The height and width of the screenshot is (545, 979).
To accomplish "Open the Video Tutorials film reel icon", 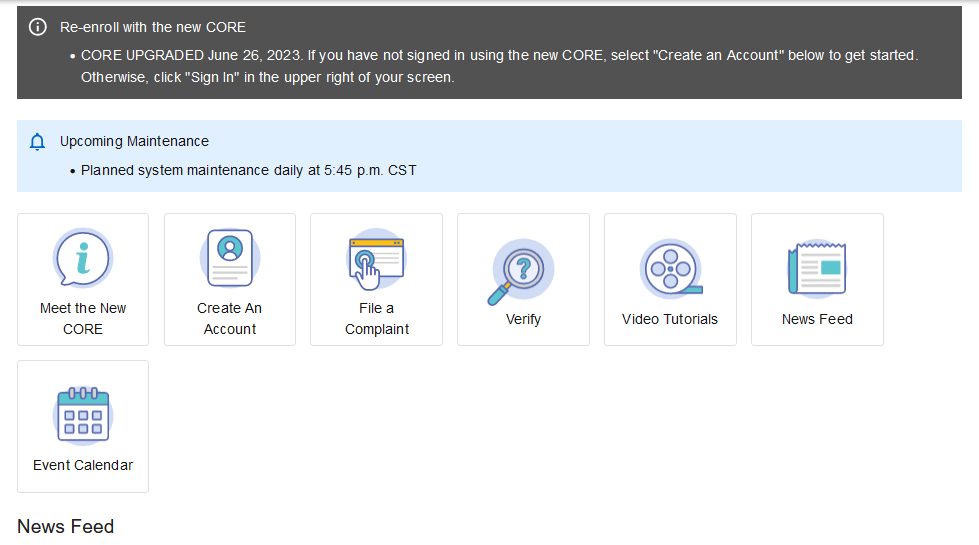I will (670, 268).
